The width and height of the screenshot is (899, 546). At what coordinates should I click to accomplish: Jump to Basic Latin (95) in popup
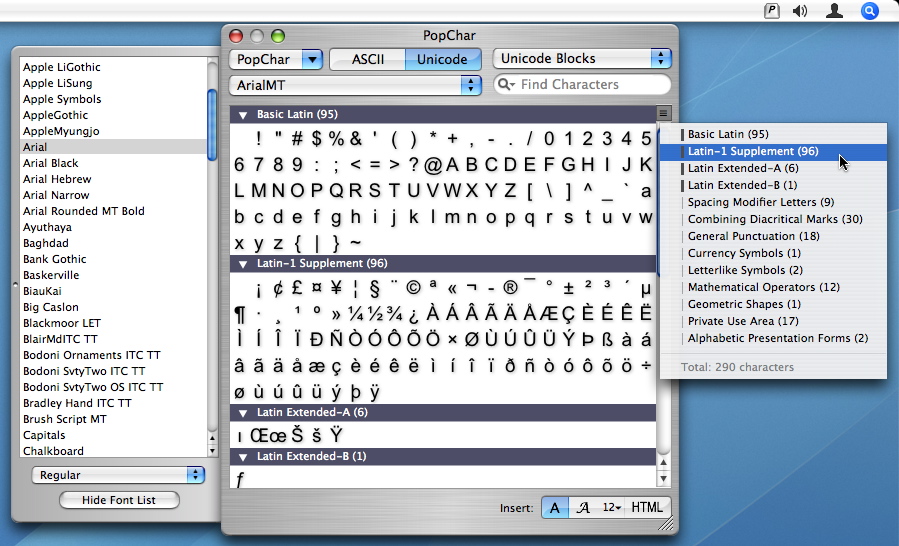click(x=773, y=134)
